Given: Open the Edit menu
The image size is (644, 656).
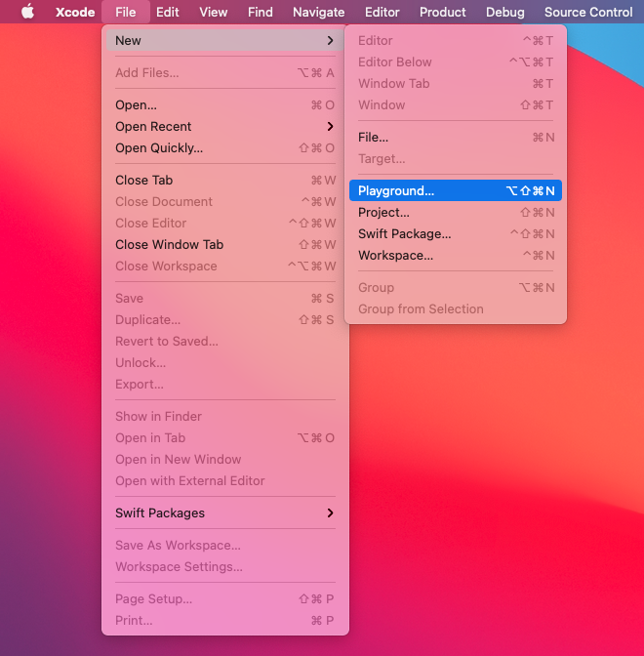Looking at the screenshot, I should (167, 12).
